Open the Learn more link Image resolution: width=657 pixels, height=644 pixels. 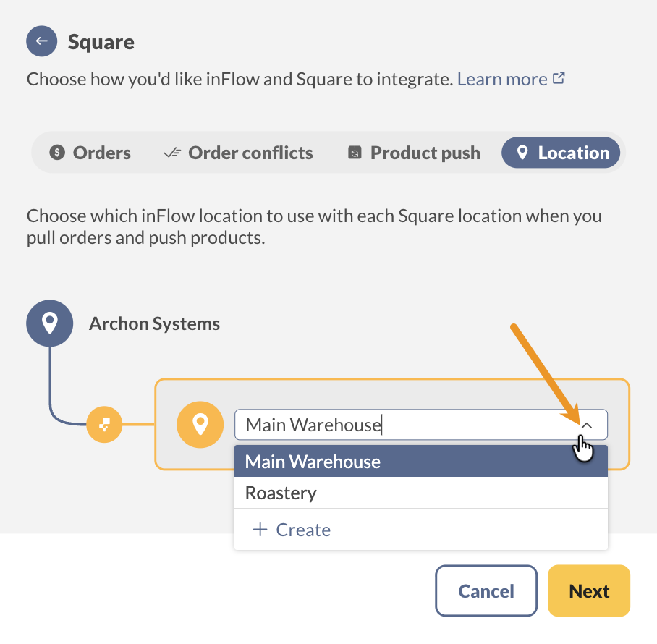501,78
